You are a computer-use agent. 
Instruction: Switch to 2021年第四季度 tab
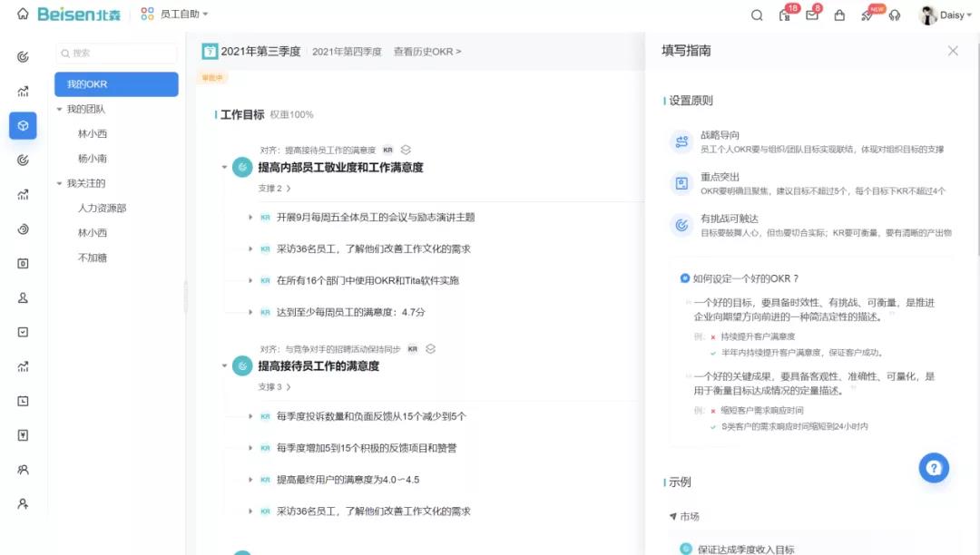pyautogui.click(x=347, y=52)
